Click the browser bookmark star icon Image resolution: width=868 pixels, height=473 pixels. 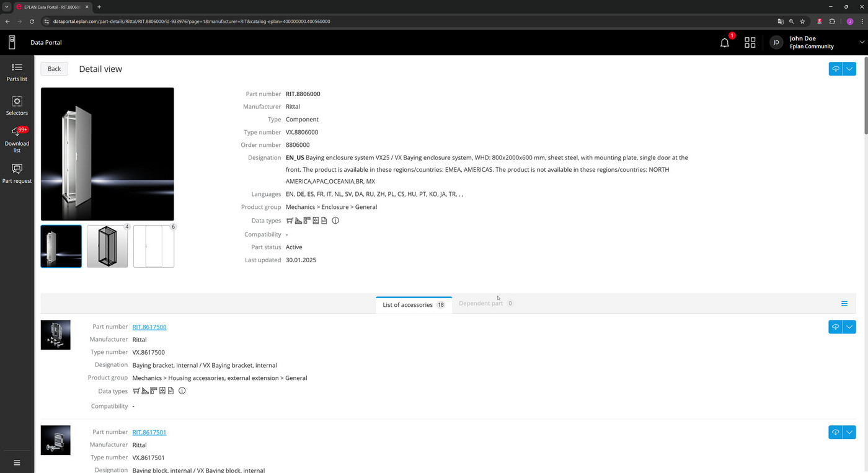point(802,21)
